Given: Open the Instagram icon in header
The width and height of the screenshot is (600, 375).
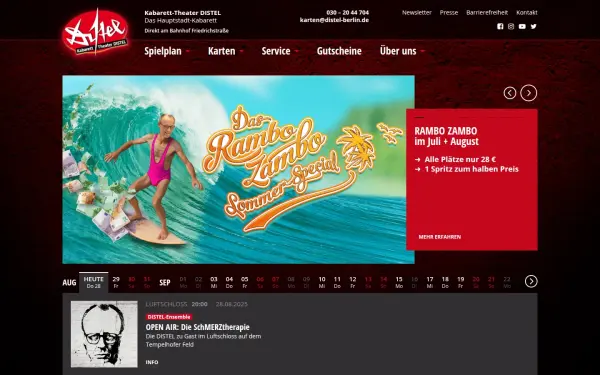Looking at the screenshot, I should tap(511, 26).
